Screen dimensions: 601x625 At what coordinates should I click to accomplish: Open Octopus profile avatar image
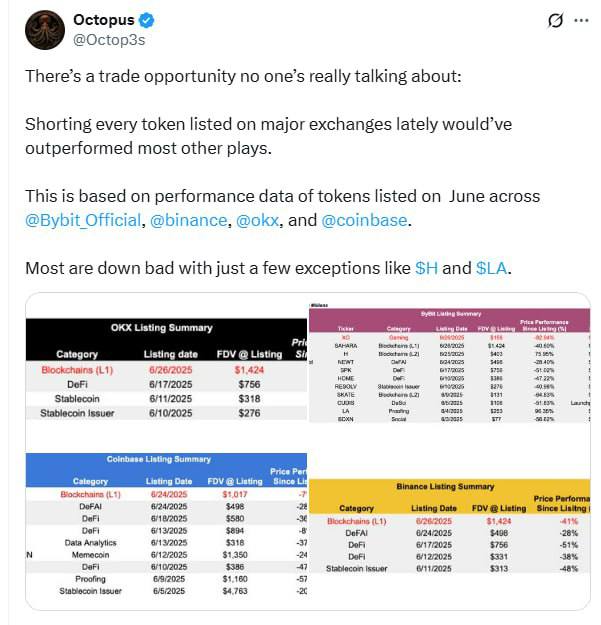coord(45,30)
